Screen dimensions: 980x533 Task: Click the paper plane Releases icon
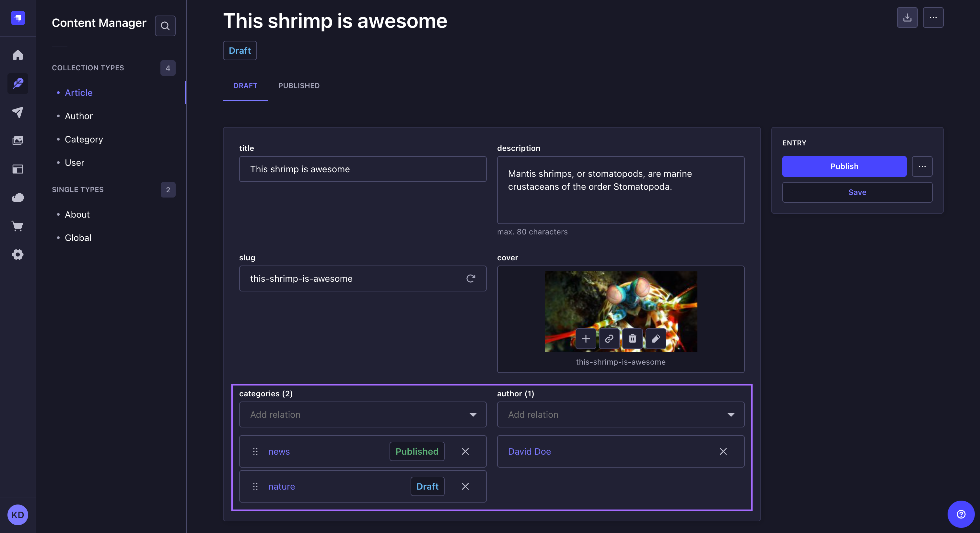point(17,112)
